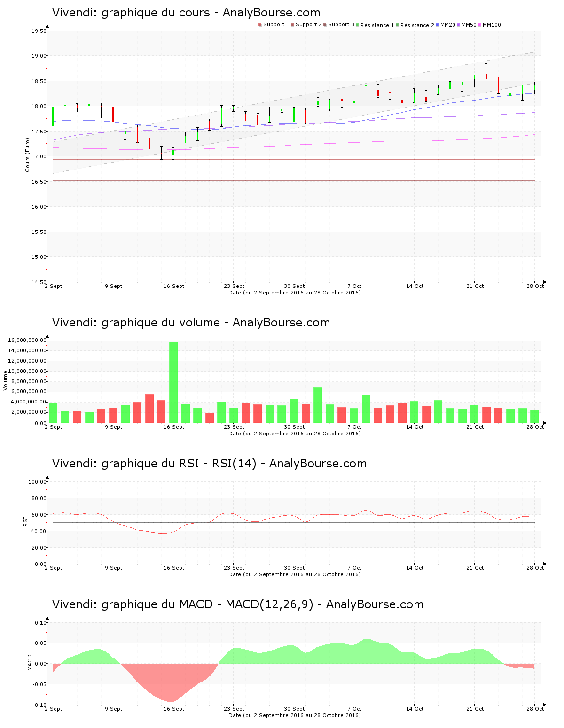Screen dimensions: 564x728
Task: Select the 'Résistance 1' legend label
Action: 377,25
